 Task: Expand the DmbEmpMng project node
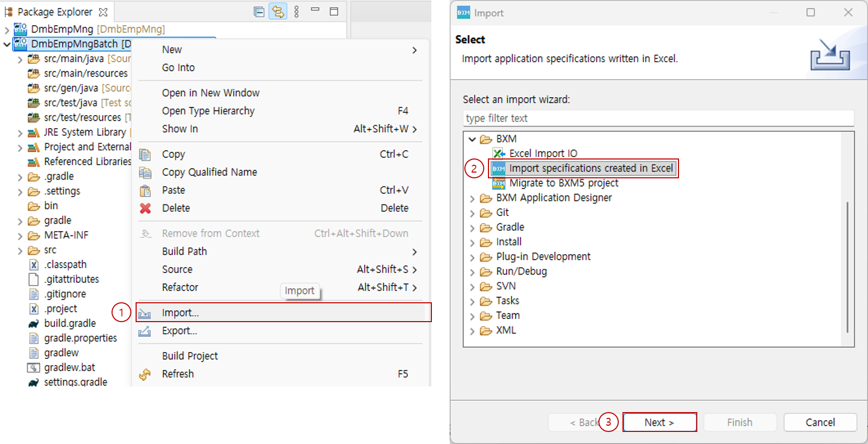(7, 30)
